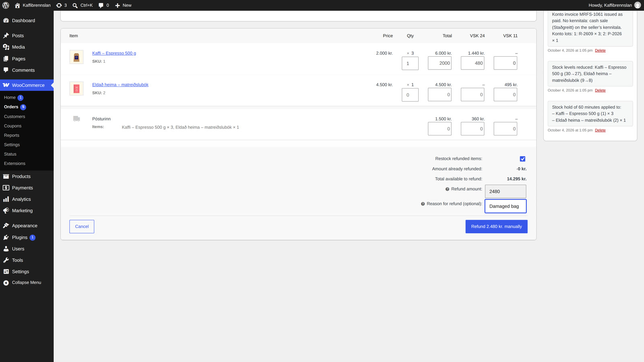The width and height of the screenshot is (644, 362).
Task: Delete the Stock hold of 60 minutes note
Action: 600,130
